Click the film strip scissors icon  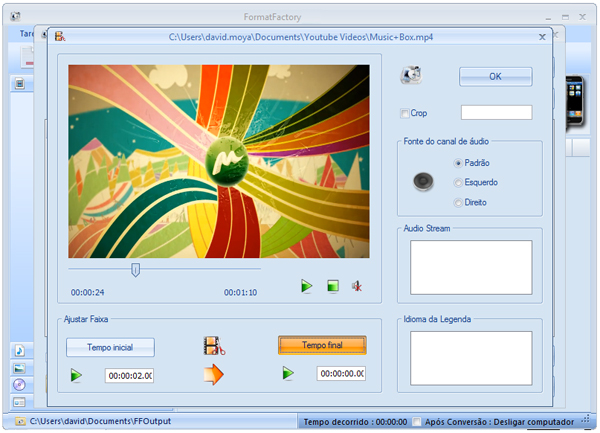pos(214,347)
